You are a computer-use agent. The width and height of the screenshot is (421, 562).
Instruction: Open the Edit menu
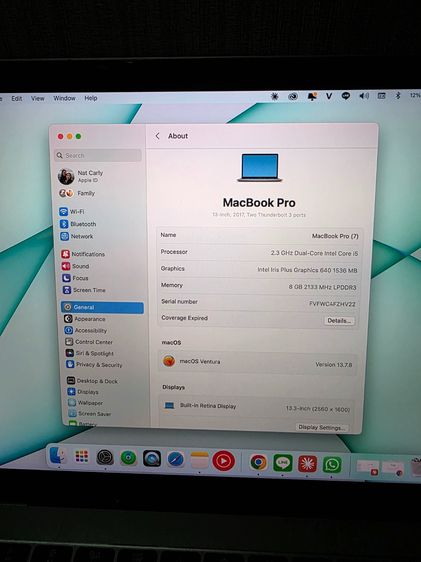[16, 98]
